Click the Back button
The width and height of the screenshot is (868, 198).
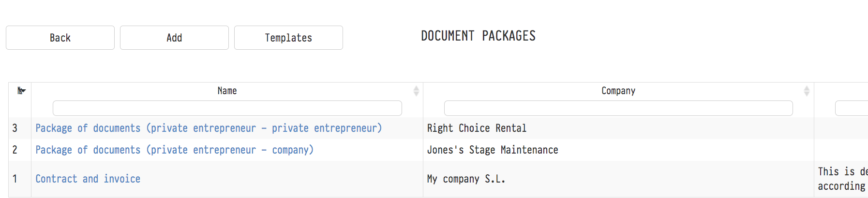coord(60,38)
